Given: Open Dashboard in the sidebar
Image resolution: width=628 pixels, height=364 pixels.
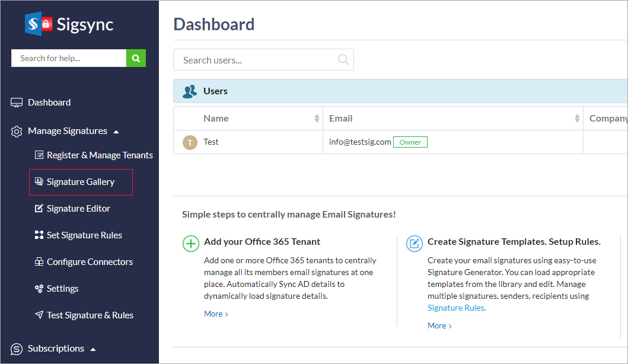Looking at the screenshot, I should pyautogui.click(x=49, y=103).
